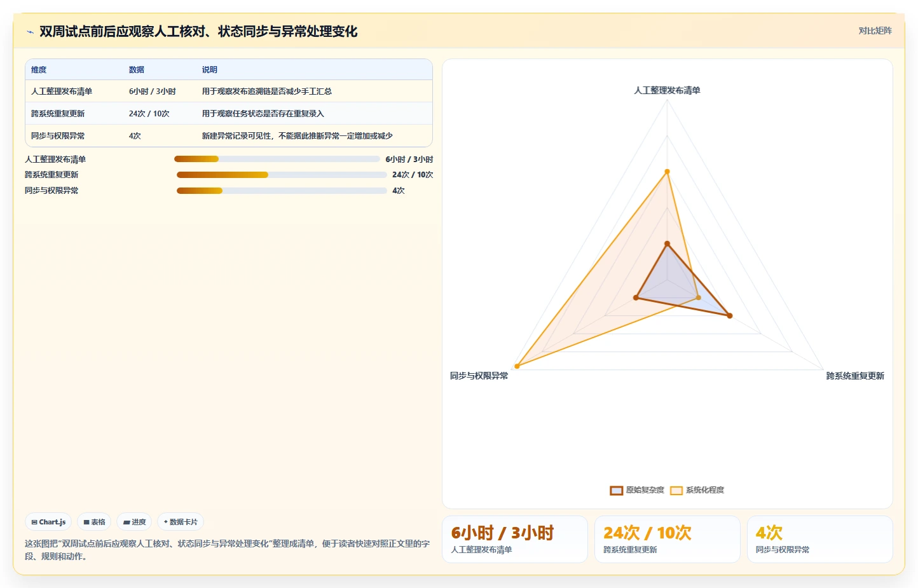Click radar axis label 同步与权限异常
Viewport: 918px width, 588px height.
pos(479,376)
